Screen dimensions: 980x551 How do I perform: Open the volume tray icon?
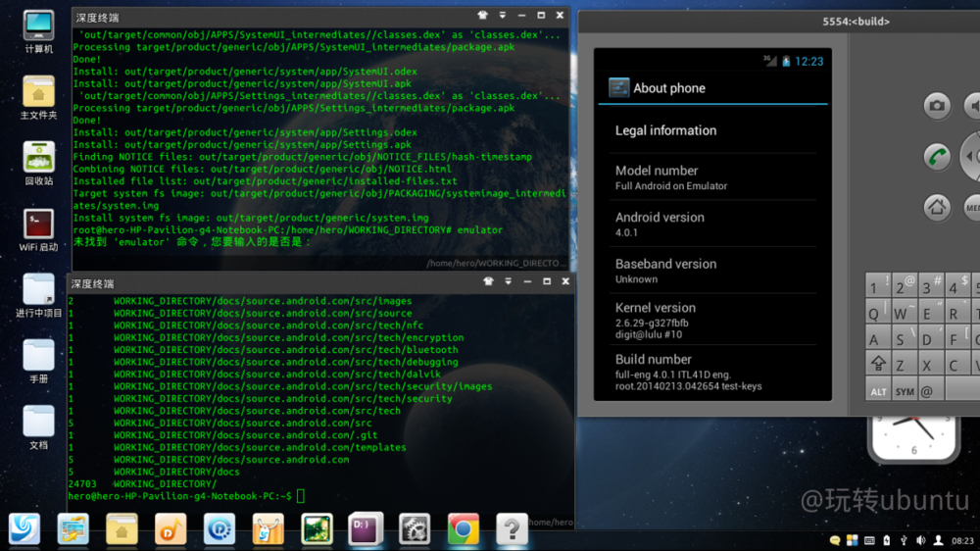tap(920, 540)
